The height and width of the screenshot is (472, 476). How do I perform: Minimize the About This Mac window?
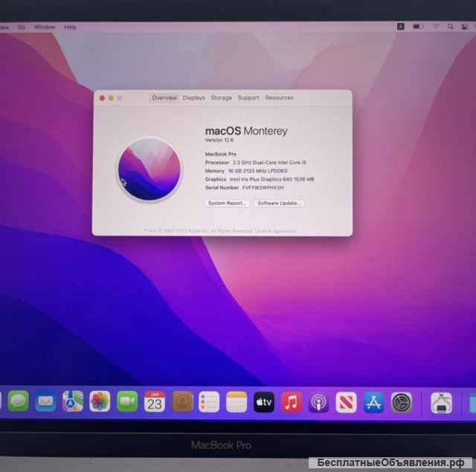coord(111,98)
